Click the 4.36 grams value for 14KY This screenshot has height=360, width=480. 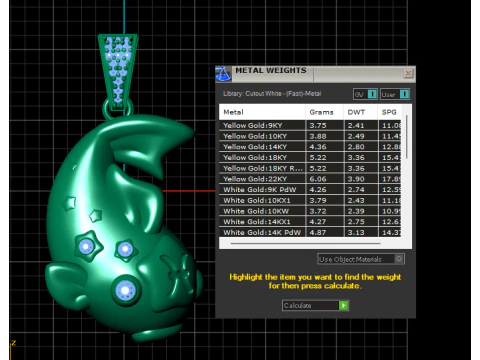point(318,147)
